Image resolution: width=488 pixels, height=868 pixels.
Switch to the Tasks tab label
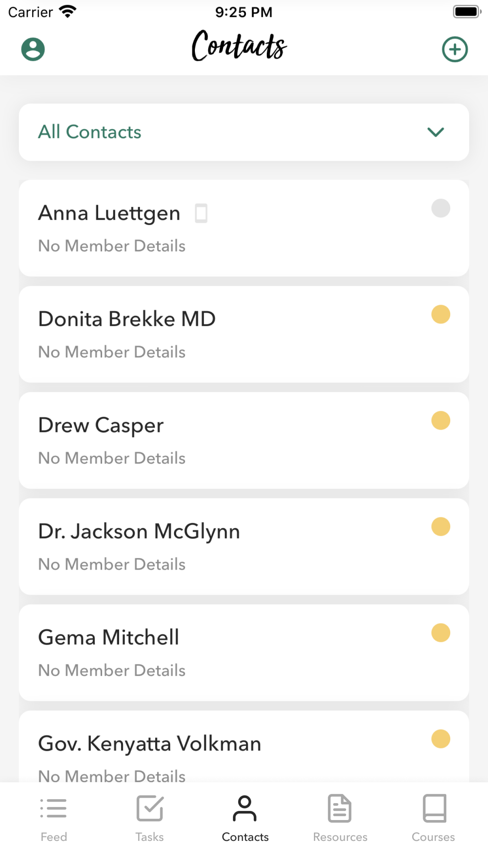(x=150, y=837)
